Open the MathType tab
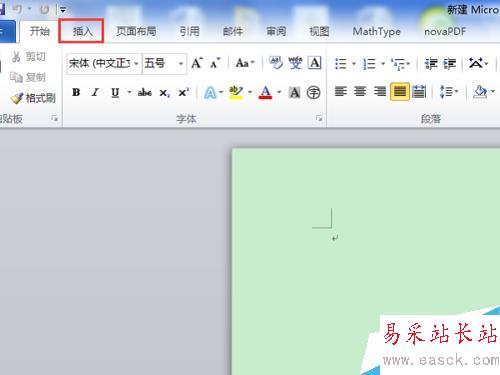Viewport: 500px width, 375px height. [x=376, y=31]
